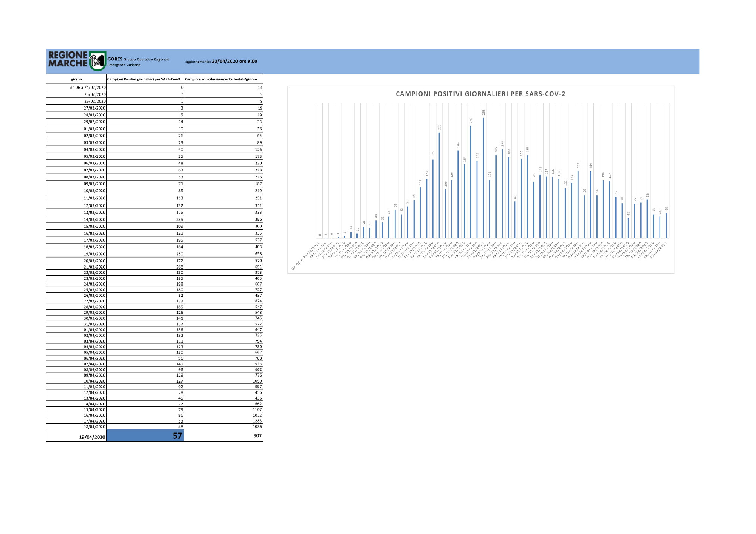
Task: Click the aggiornamento 20/04/2020 ore 9.00 text
Action: [221, 61]
